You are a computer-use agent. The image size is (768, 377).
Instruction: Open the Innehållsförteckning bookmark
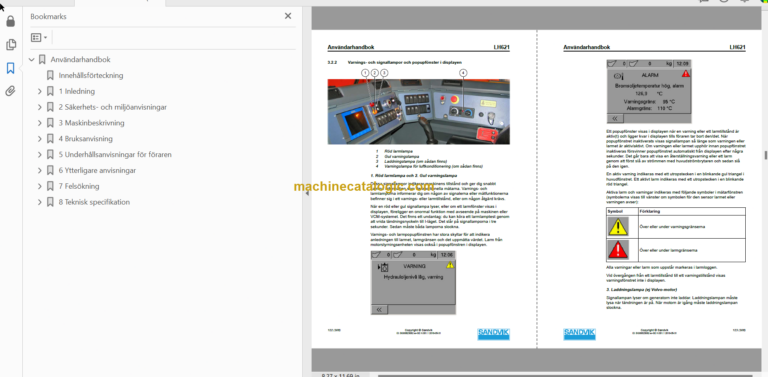pyautogui.click(x=91, y=75)
